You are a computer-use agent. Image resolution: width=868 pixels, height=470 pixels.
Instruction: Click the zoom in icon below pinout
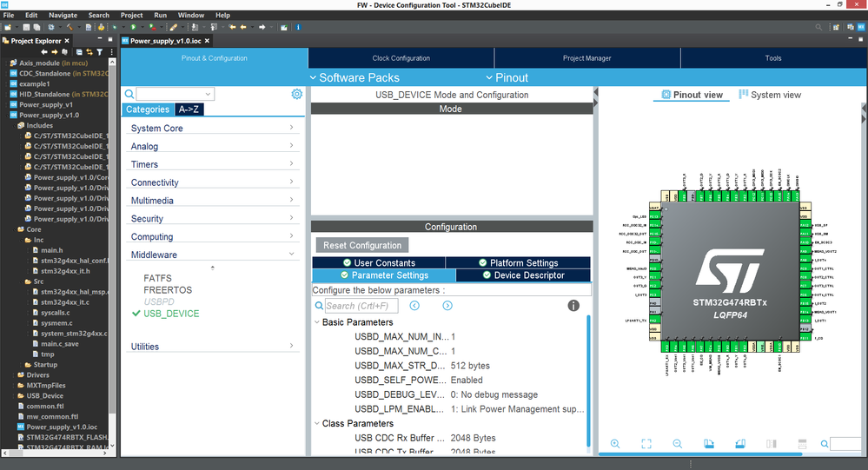click(615, 443)
